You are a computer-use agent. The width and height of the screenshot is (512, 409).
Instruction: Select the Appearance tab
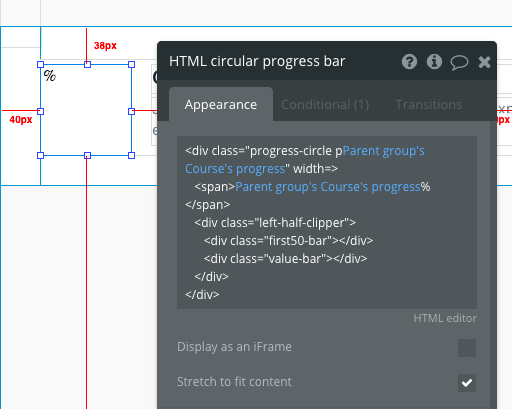(x=221, y=104)
